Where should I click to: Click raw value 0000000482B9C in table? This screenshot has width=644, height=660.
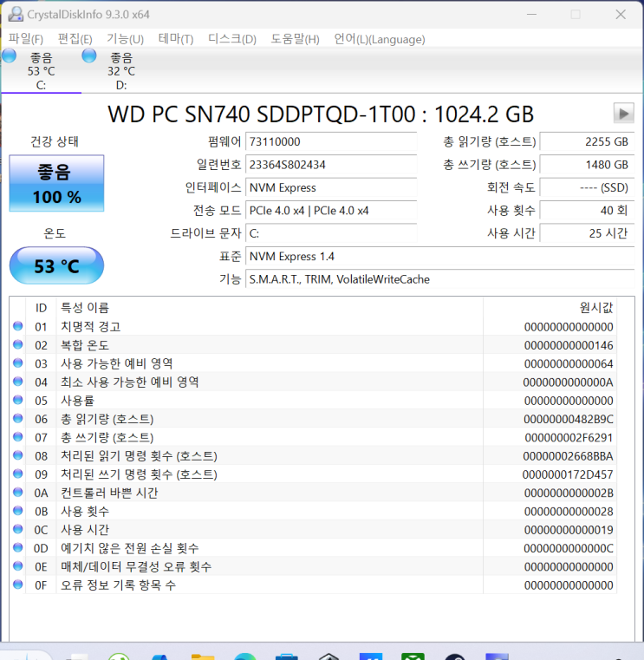tap(569, 419)
